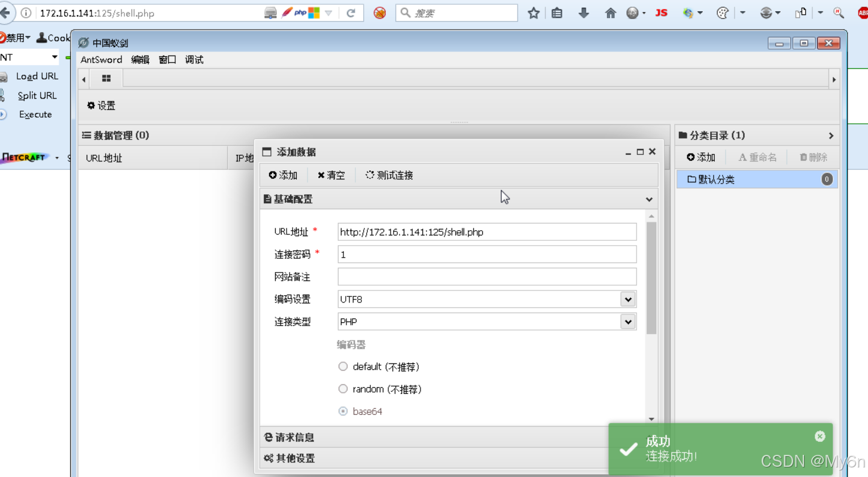Select the base64 encoder radio
Viewport: 868px width, 477px height.
[x=343, y=411]
